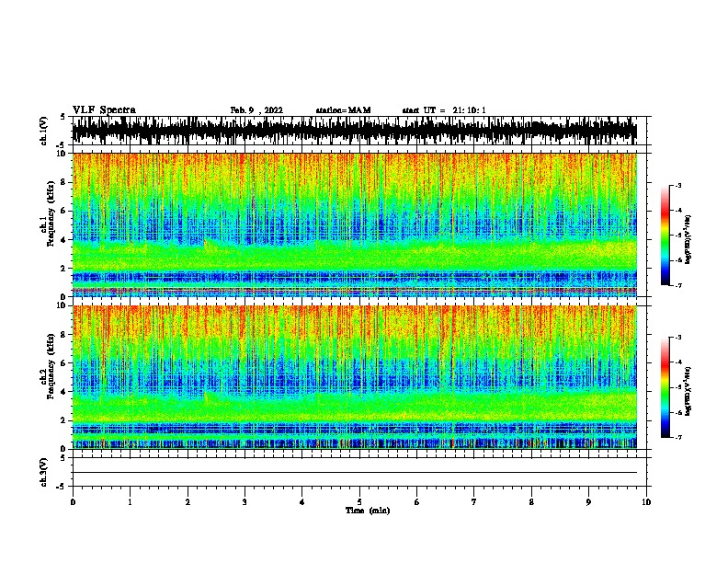Click the x-axis tick label "4"
Viewport: 728px width, 563px height.
tap(301, 502)
